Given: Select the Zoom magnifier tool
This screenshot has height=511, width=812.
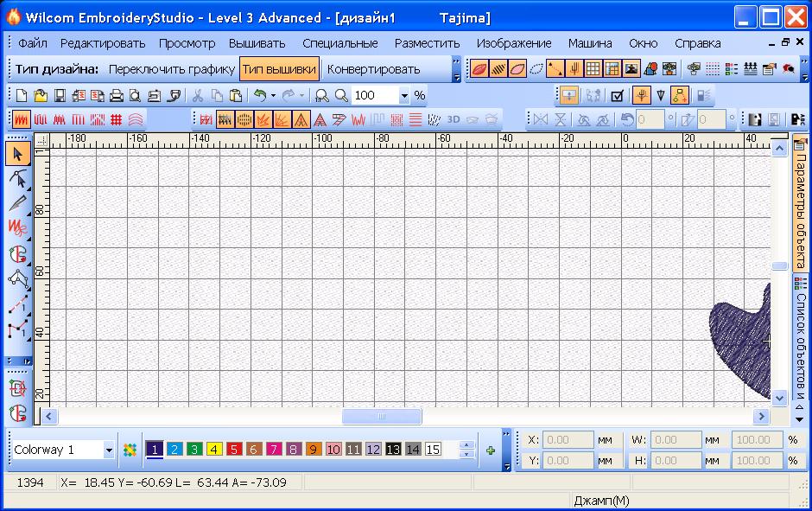Looking at the screenshot, I should (x=341, y=95).
